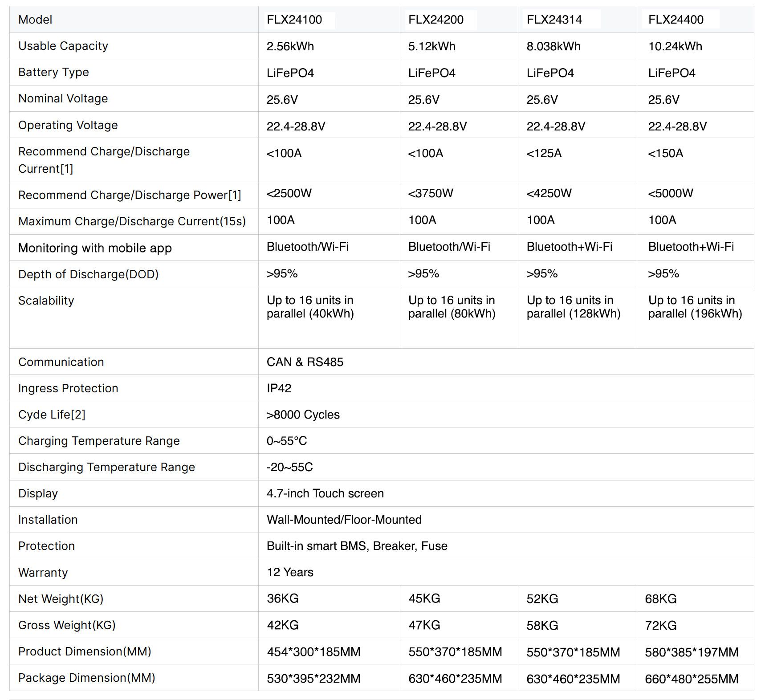Select the 12 Years warranty value
This screenshot has height=700, width=765.
point(290,572)
